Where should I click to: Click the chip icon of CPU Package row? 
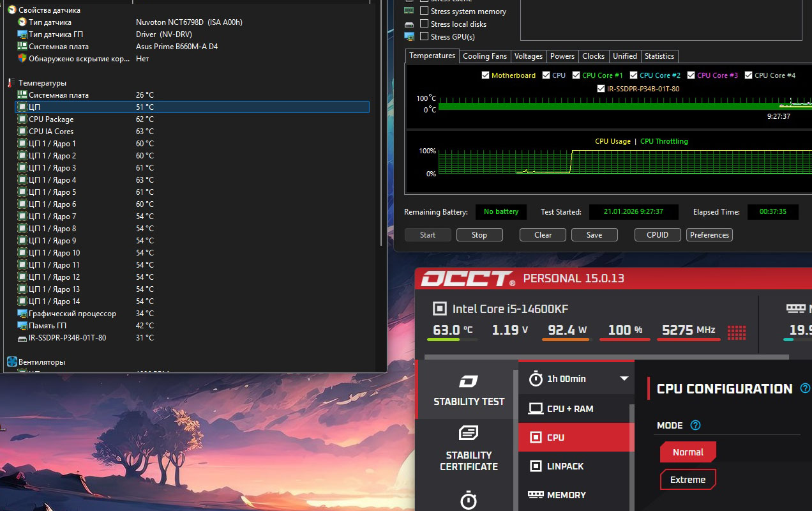(22, 119)
